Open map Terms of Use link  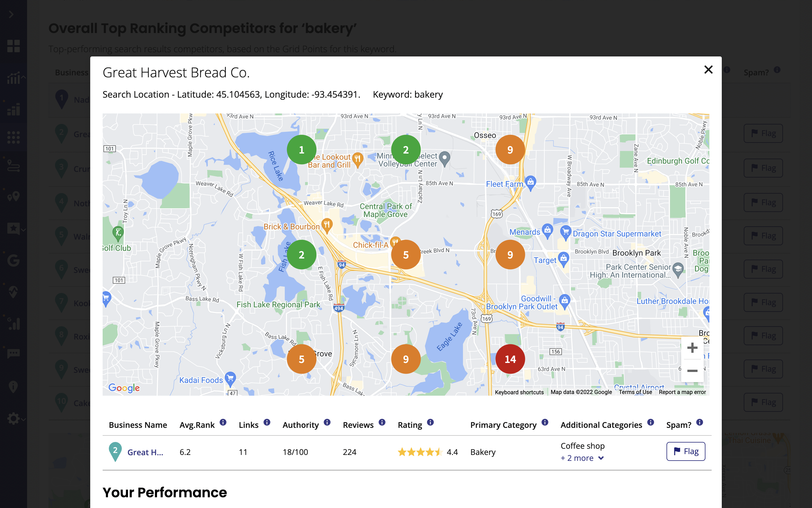(x=635, y=392)
